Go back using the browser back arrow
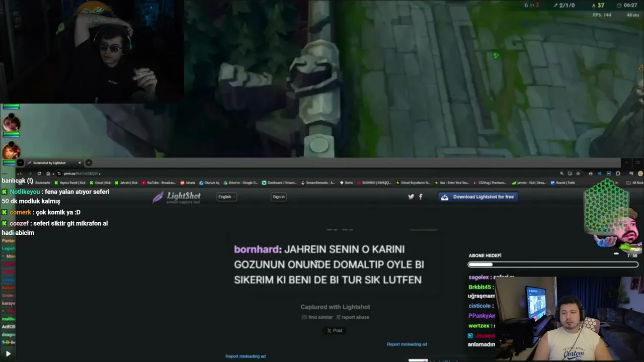This screenshot has width=644, height=362. [21, 173]
